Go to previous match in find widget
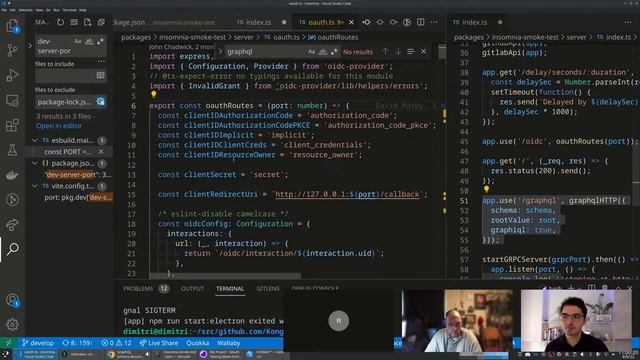 (385, 51)
